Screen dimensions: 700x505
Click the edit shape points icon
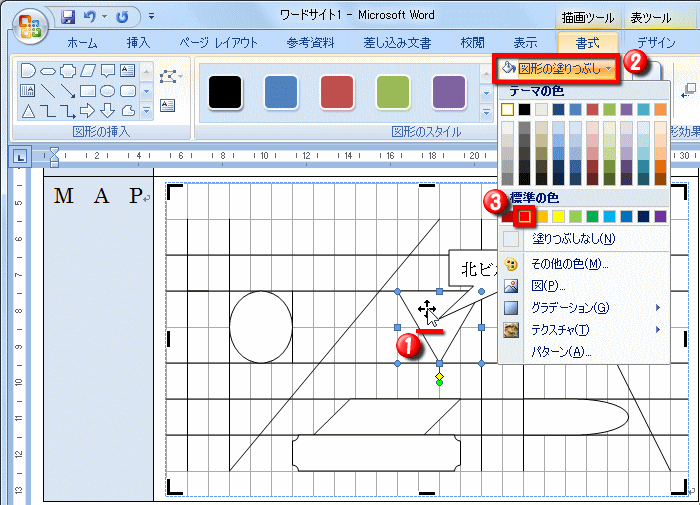click(x=169, y=76)
